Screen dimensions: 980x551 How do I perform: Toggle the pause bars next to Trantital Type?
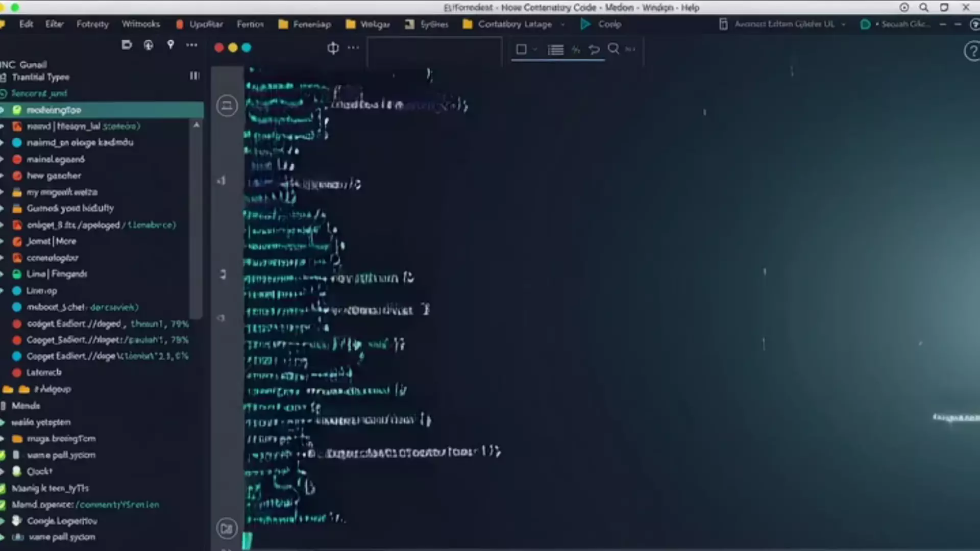pos(194,76)
